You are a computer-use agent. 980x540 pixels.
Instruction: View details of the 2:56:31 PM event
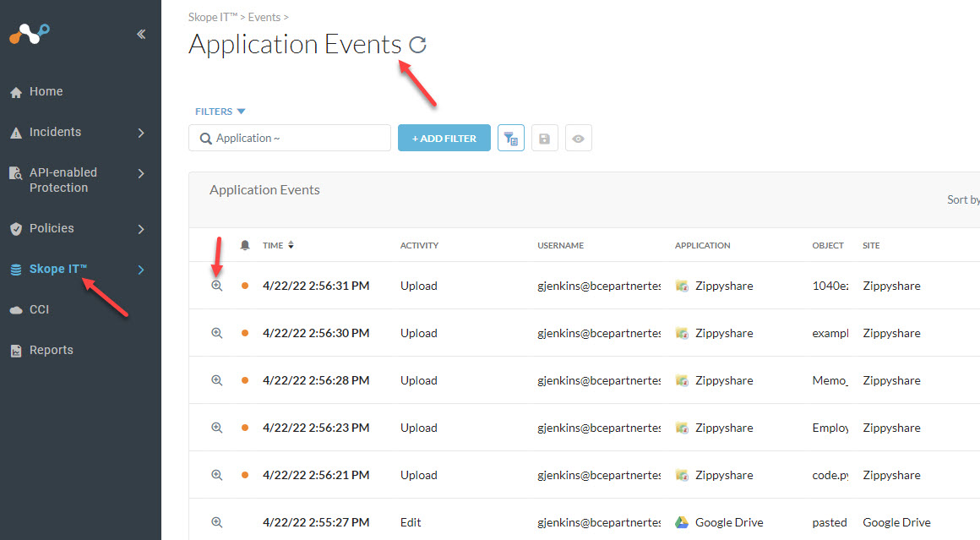[x=217, y=286]
